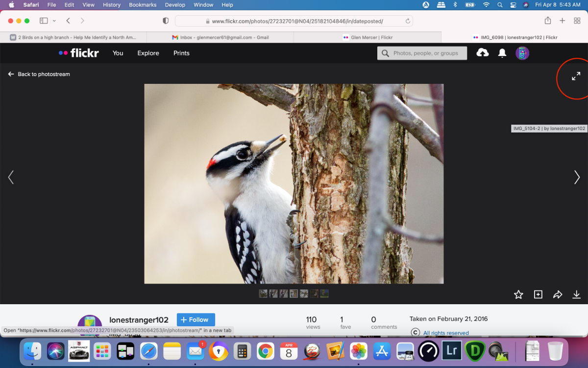Viewport: 588px width, 368px height.
Task: Open the Explore link in Flickr header
Action: click(x=148, y=53)
